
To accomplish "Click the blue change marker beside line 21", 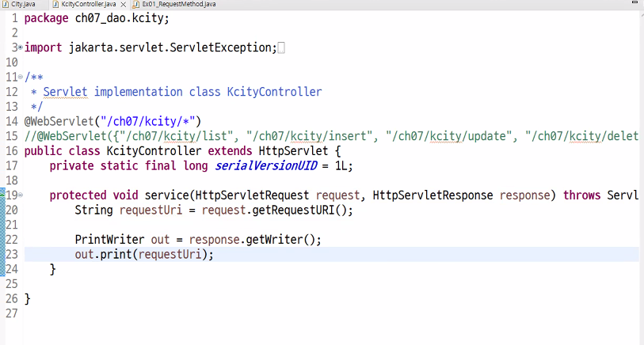I will coord(2,225).
